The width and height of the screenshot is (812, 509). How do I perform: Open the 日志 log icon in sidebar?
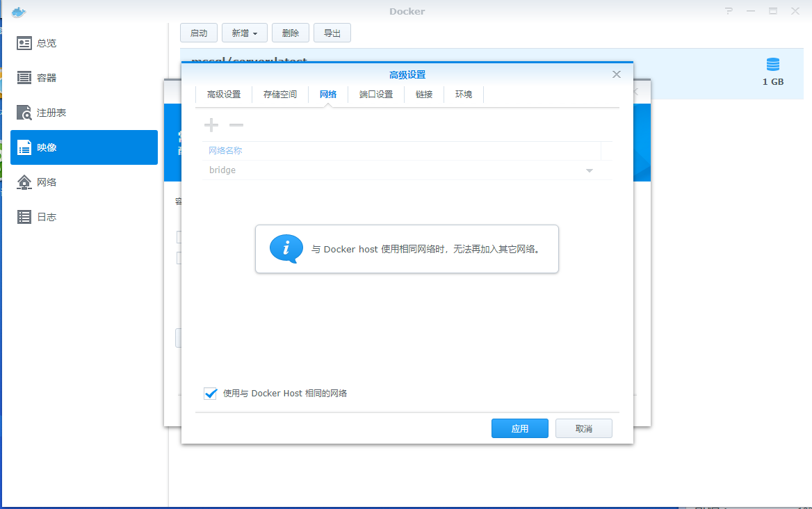[x=24, y=217]
